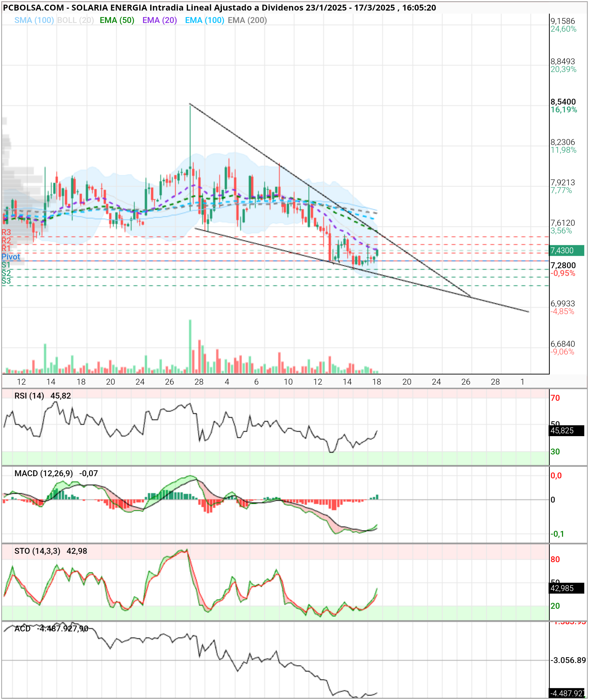Screen dimensions: 589x700
Task: Click the 24,60% percentage label
Action: pyautogui.click(x=563, y=29)
